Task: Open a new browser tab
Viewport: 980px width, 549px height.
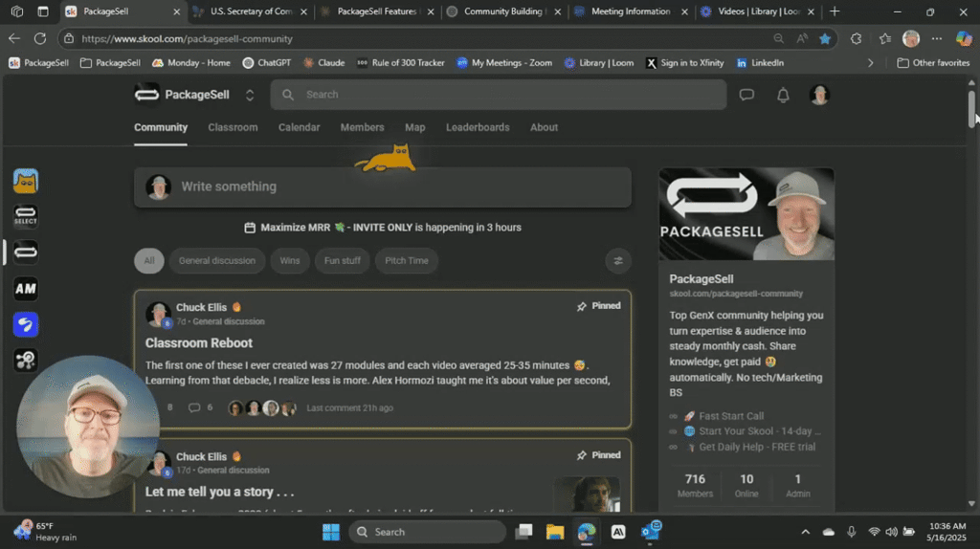Action: (x=835, y=11)
